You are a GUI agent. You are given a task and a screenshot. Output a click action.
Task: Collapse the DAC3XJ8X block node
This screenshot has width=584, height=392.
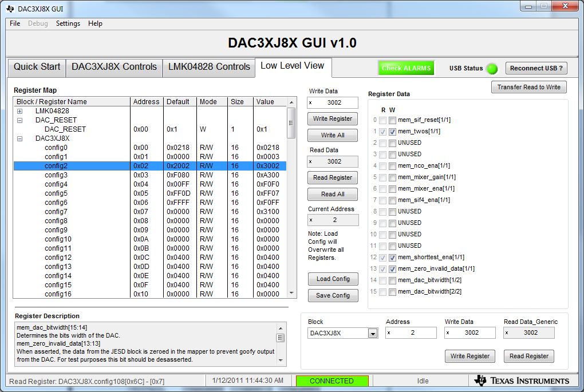coord(19,138)
